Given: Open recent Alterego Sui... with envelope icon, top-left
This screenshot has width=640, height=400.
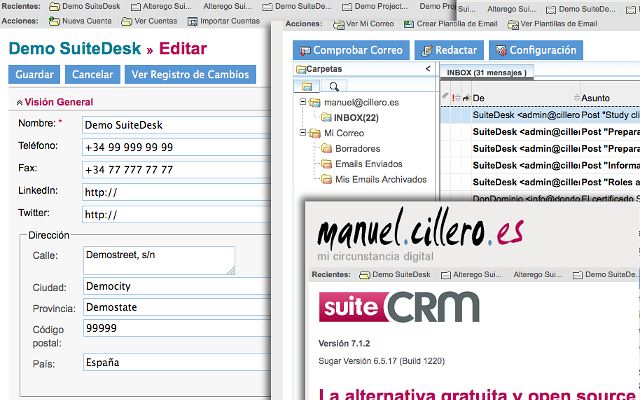Looking at the screenshot, I should pos(161,6).
